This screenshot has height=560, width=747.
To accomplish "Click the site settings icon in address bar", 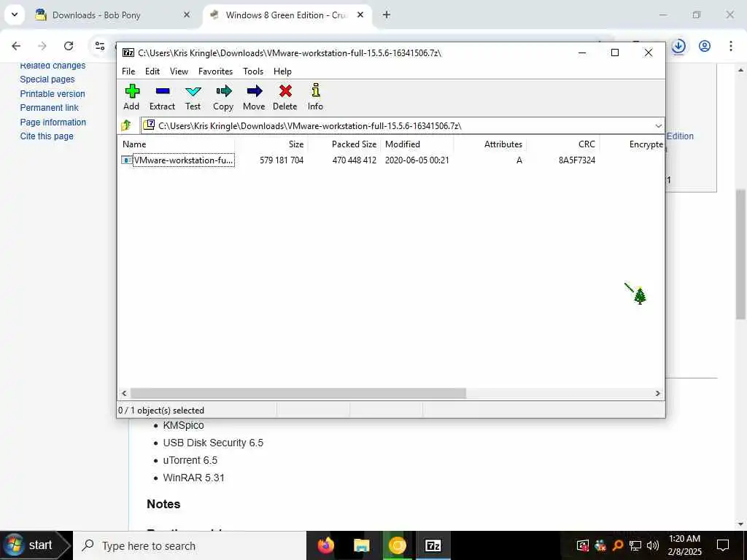I will pyautogui.click(x=100, y=46).
